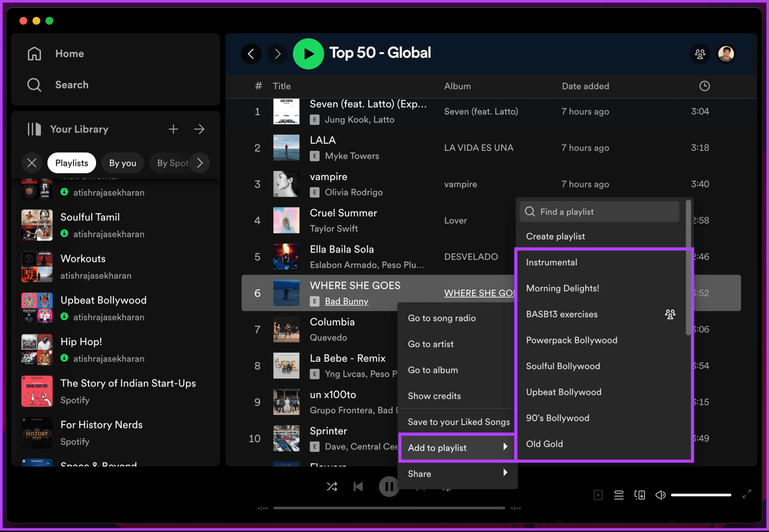769x532 pixels.
Task: Open Bad Bunny's artist page
Action: pos(346,301)
